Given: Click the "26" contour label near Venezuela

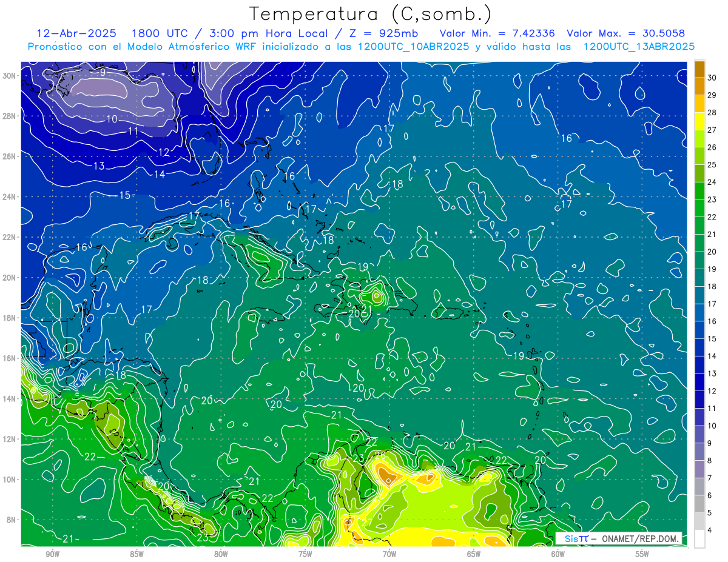Looking at the screenshot, I should (380, 455).
